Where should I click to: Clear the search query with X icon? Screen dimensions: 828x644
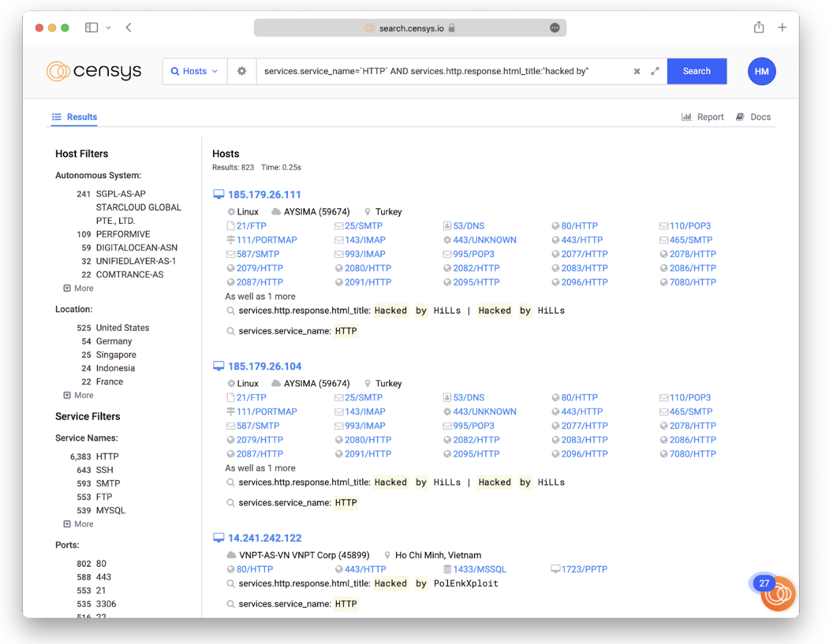pyautogui.click(x=636, y=72)
